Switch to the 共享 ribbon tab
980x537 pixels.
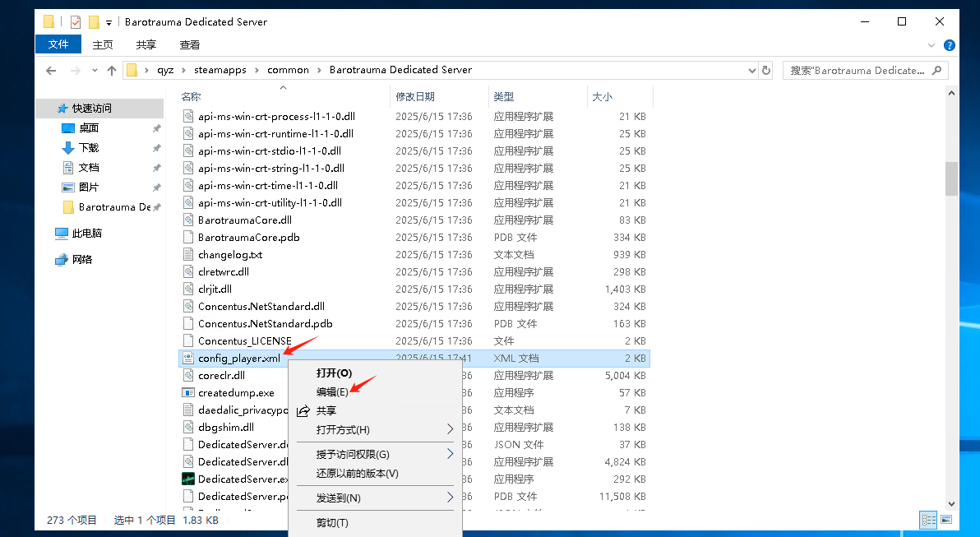(x=146, y=44)
